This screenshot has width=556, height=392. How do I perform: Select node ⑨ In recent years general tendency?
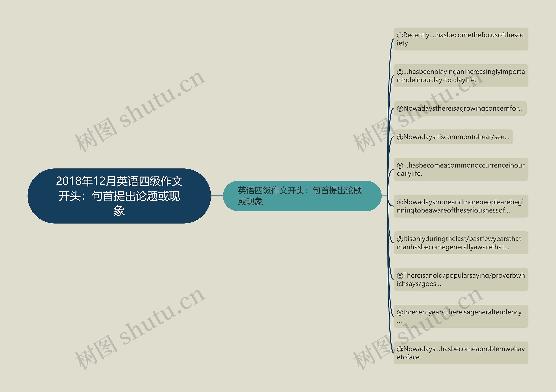pos(461,316)
